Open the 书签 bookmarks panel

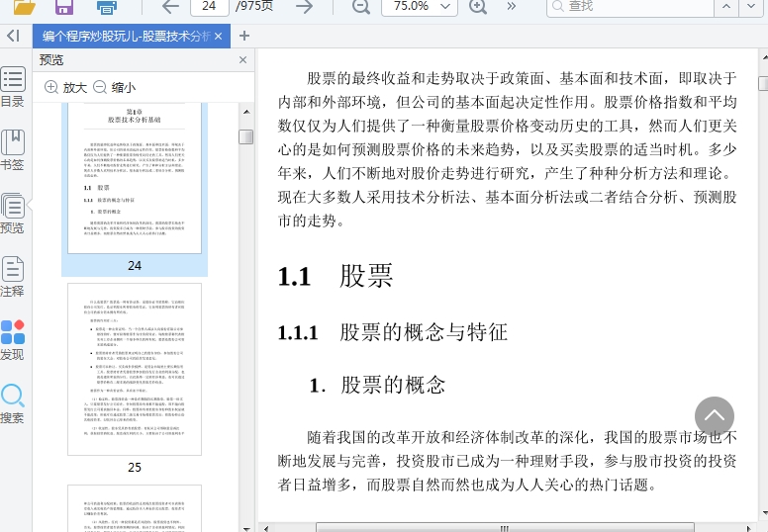13,149
